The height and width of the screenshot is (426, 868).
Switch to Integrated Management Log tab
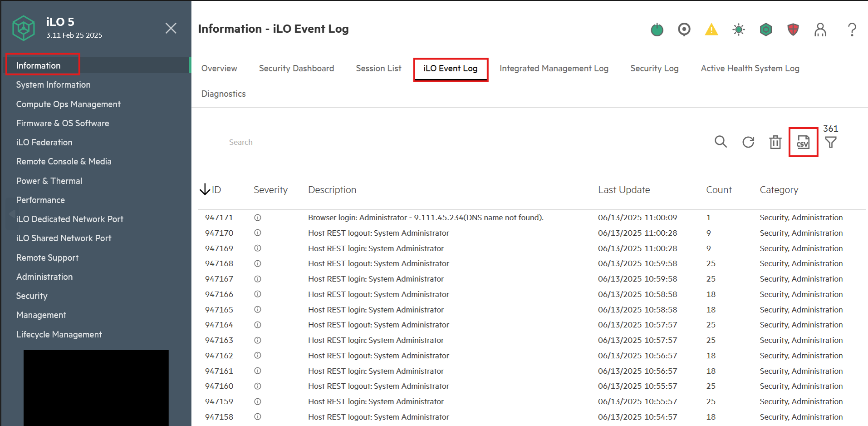click(554, 69)
